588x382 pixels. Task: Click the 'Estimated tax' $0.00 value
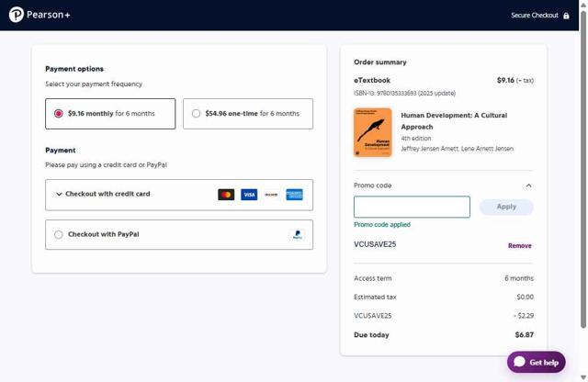point(525,297)
